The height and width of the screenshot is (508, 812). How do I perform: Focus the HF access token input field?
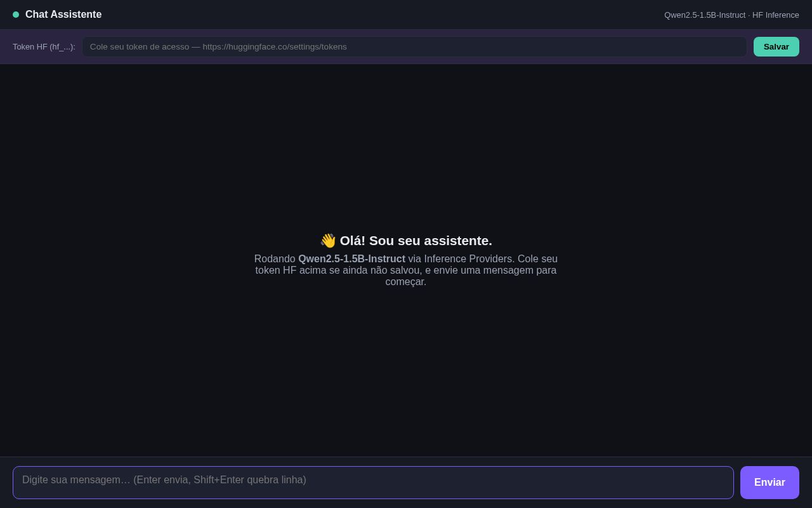tap(414, 46)
